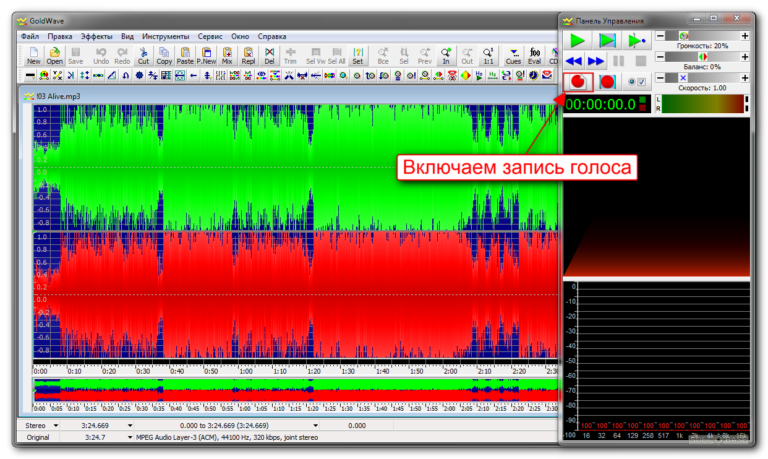Open the Инструменты menu
768x459 pixels.
tap(164, 36)
